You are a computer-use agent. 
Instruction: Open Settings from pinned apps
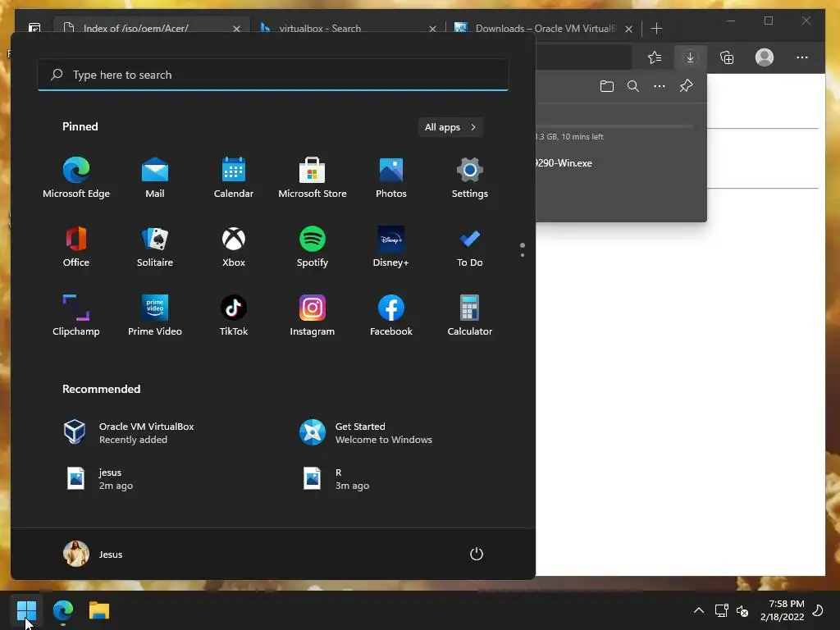(470, 178)
